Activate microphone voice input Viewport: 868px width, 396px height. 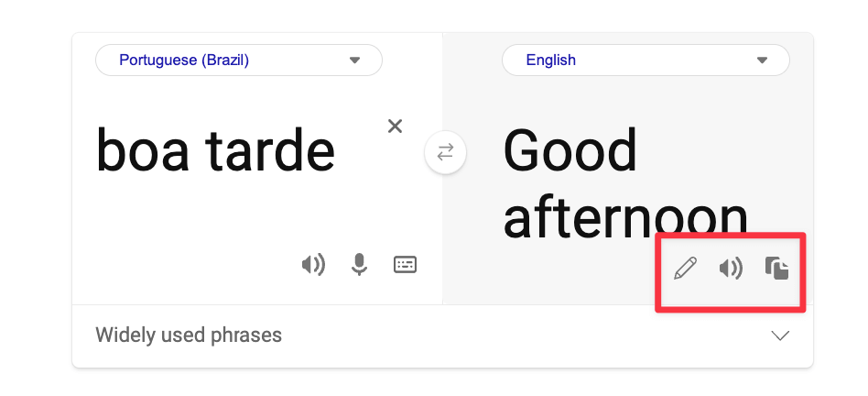[359, 265]
